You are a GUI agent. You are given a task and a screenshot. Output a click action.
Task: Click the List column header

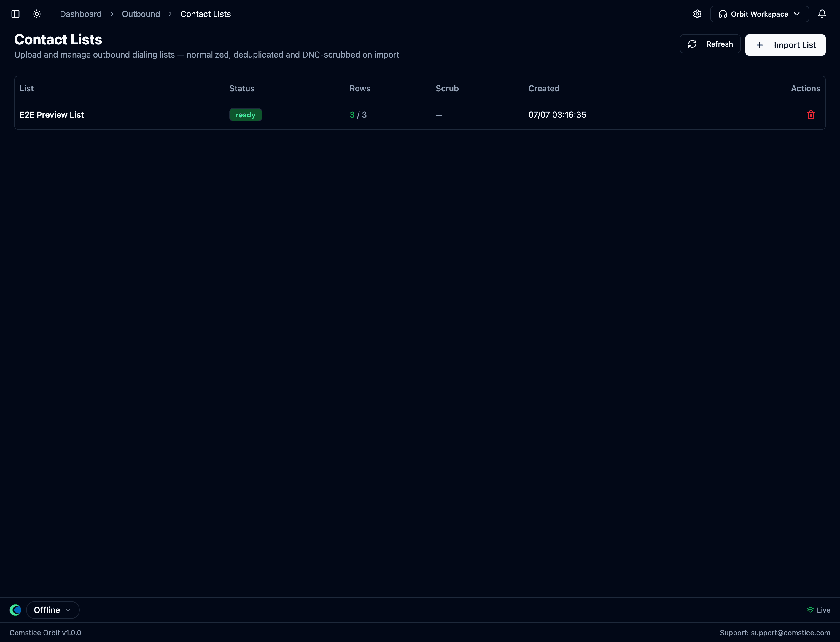(26, 88)
